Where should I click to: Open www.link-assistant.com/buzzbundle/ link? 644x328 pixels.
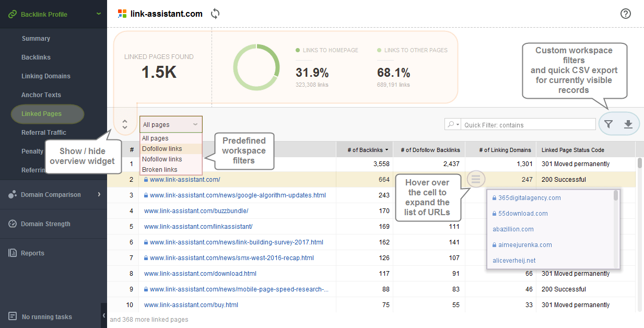click(x=196, y=211)
